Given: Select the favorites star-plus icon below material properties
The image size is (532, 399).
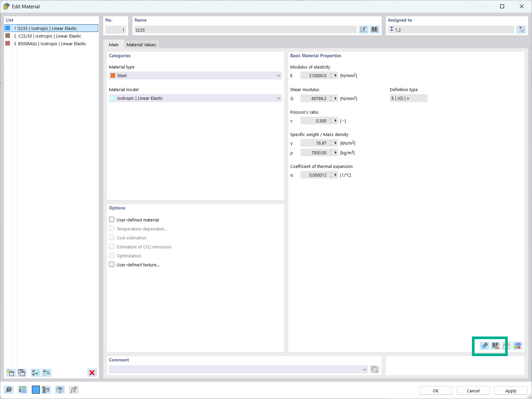Looking at the screenshot, I should tap(484, 346).
